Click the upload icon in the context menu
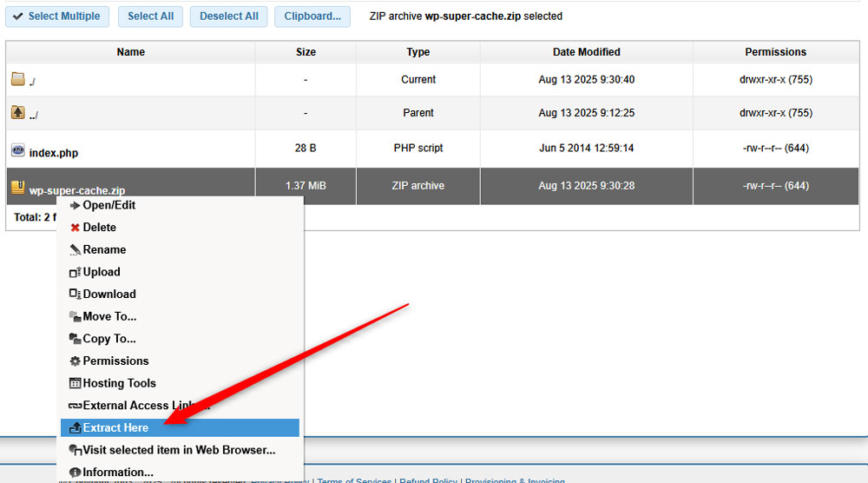 (x=76, y=272)
